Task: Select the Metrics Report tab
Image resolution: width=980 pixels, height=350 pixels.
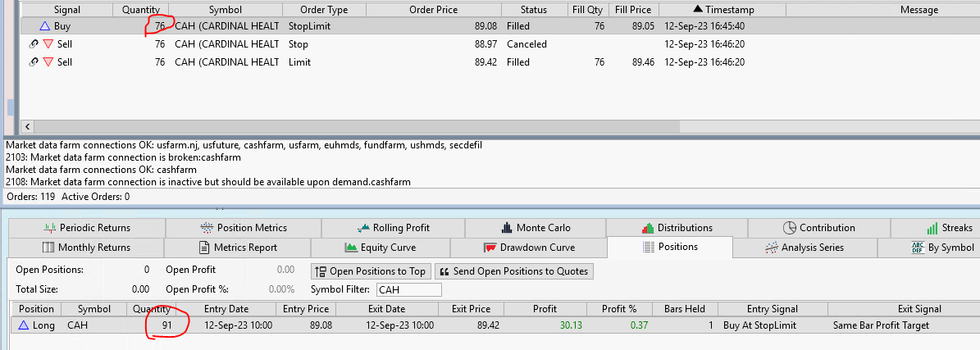Action: [x=239, y=247]
